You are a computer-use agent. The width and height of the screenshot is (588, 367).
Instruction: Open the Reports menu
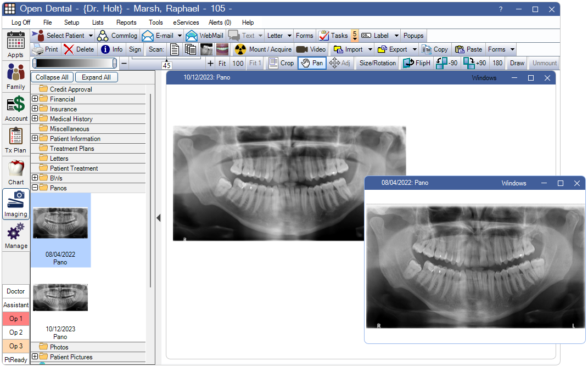tap(126, 22)
